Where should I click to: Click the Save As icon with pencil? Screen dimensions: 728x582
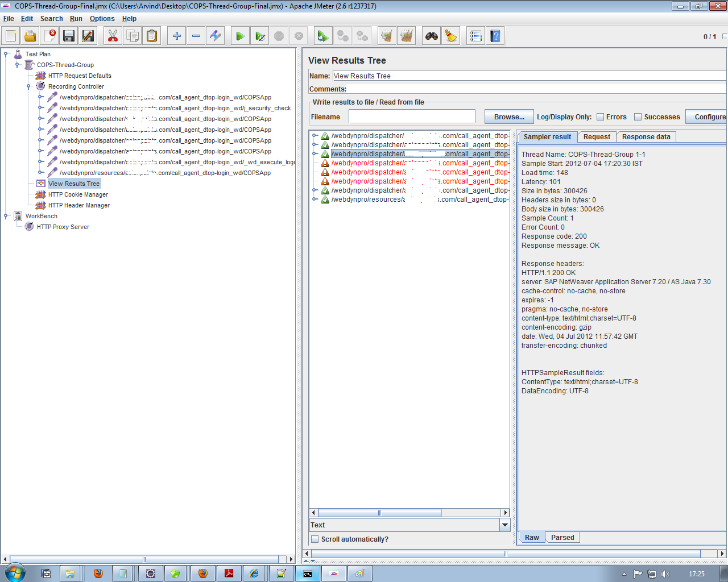[x=88, y=36]
